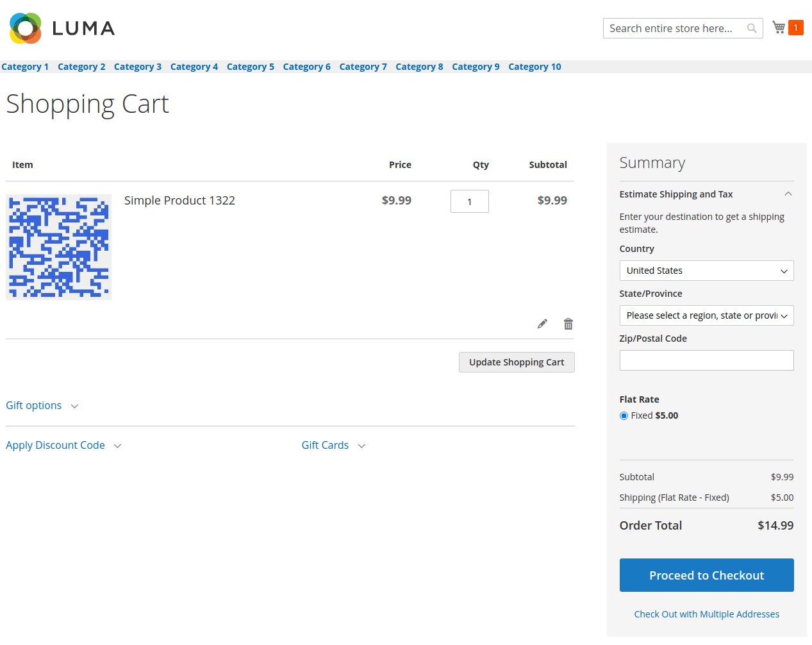Open Category 5 menu
The image size is (812, 645).
pyautogui.click(x=251, y=67)
